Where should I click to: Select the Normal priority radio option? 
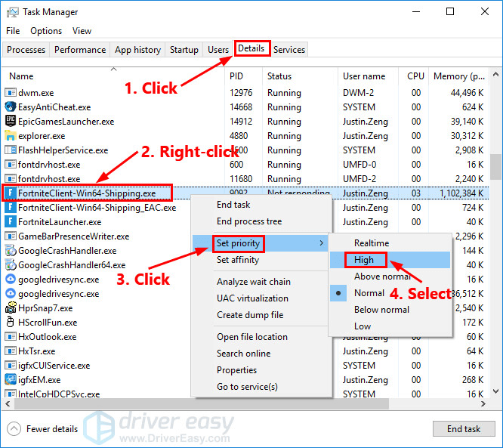point(369,293)
